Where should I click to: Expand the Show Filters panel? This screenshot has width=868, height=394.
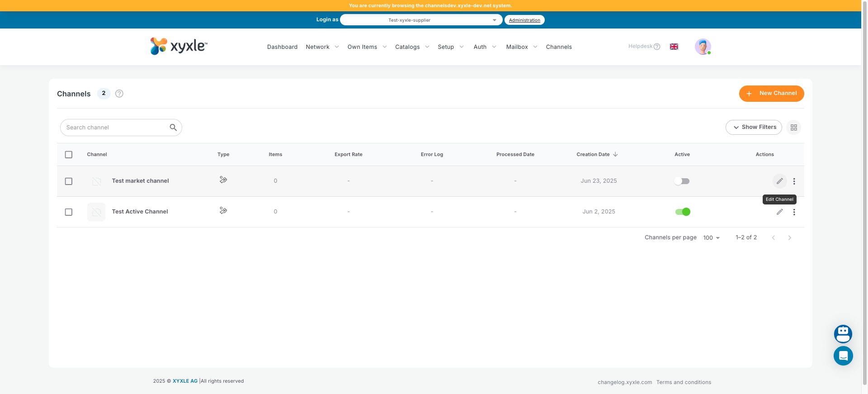click(x=754, y=128)
